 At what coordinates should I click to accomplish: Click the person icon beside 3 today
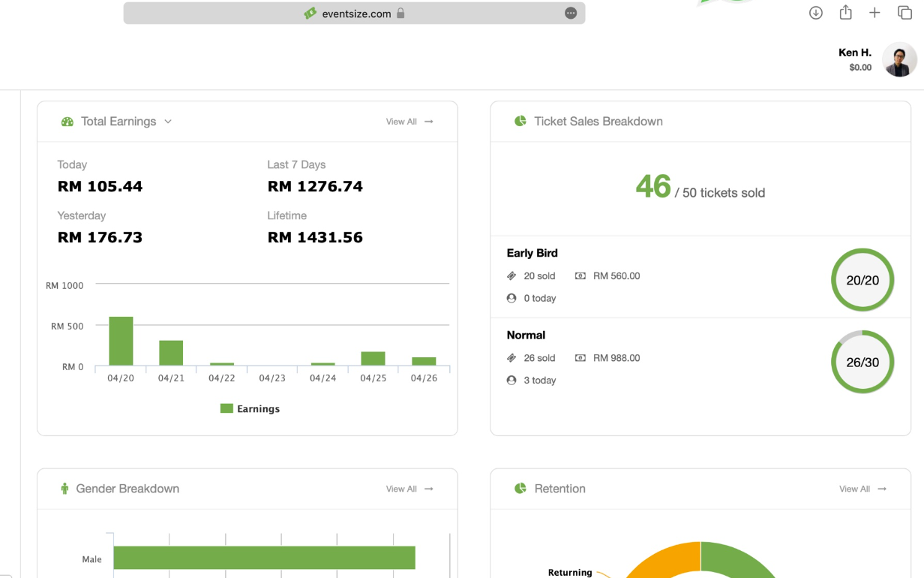coord(511,381)
